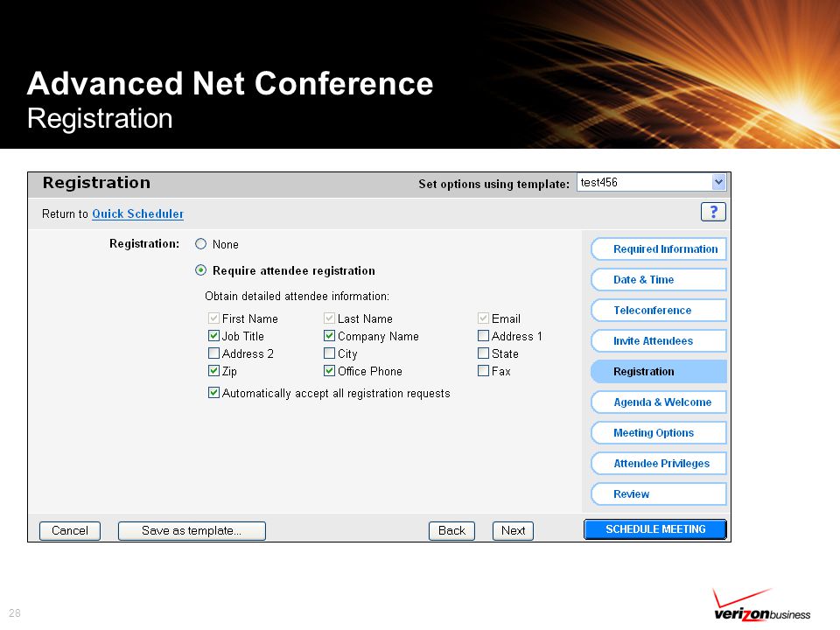Check the Address 2 checkbox
The image size is (840, 630).
pyautogui.click(x=213, y=353)
